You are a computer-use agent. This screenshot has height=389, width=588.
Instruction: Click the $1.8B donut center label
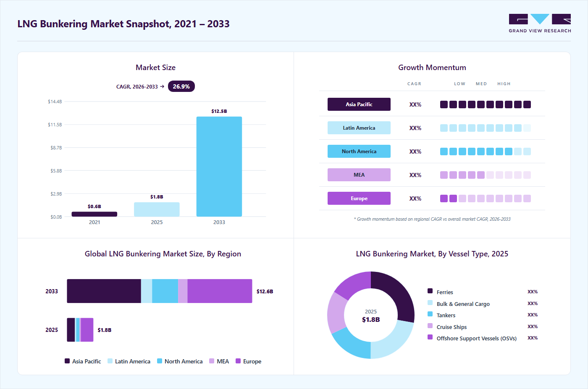tap(371, 320)
